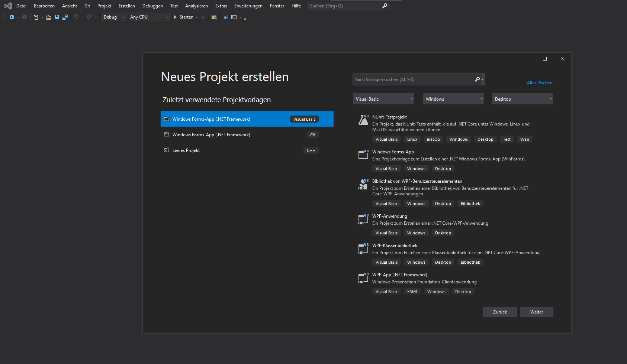Close the Neues Projekt erstellen dialog

[563, 59]
